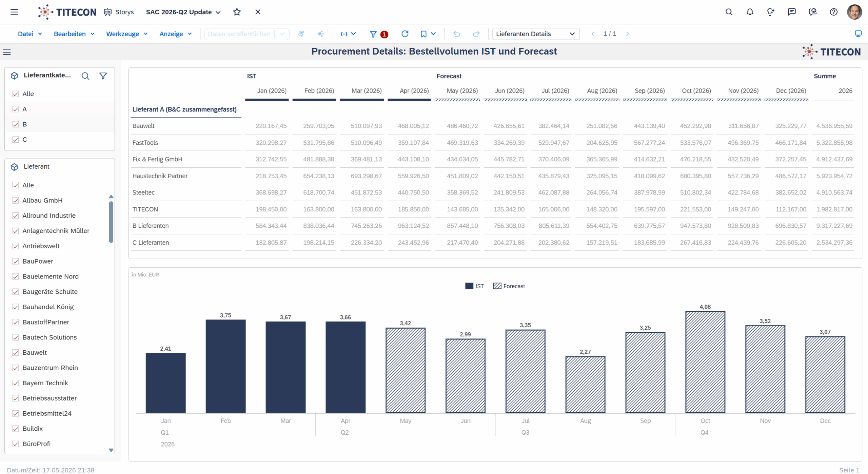868x474 pixels.
Task: Toggle category C checkbox
Action: coord(15,140)
